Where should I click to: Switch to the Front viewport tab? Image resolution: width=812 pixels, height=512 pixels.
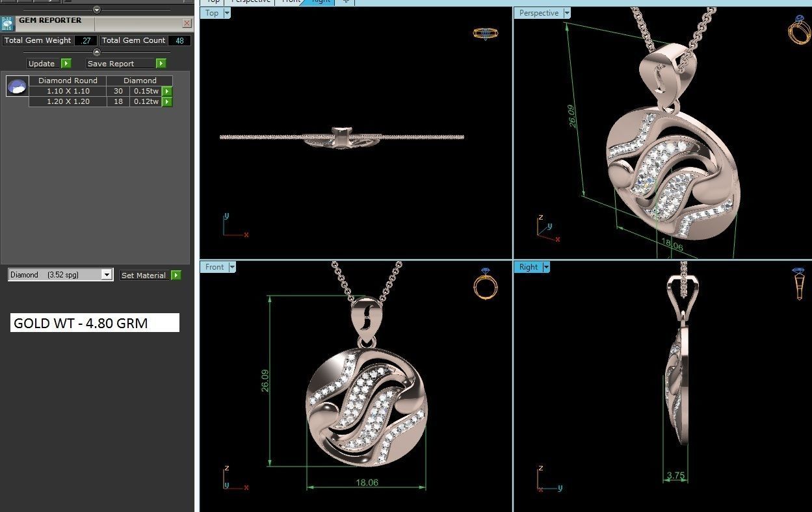click(291, 2)
